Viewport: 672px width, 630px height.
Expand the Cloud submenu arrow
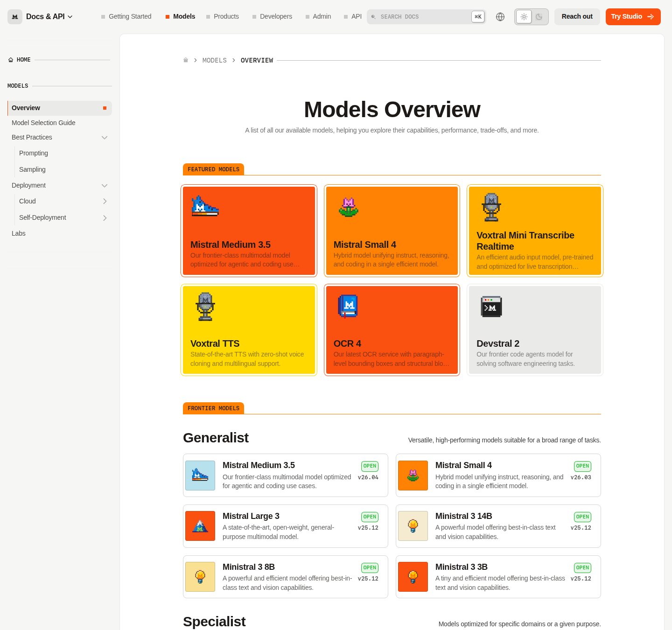pyautogui.click(x=105, y=202)
